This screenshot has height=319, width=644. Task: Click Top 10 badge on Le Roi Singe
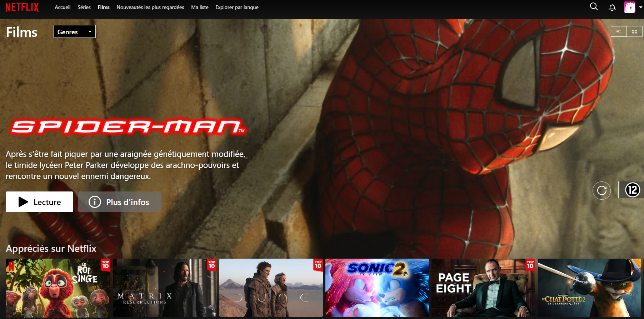pos(105,265)
